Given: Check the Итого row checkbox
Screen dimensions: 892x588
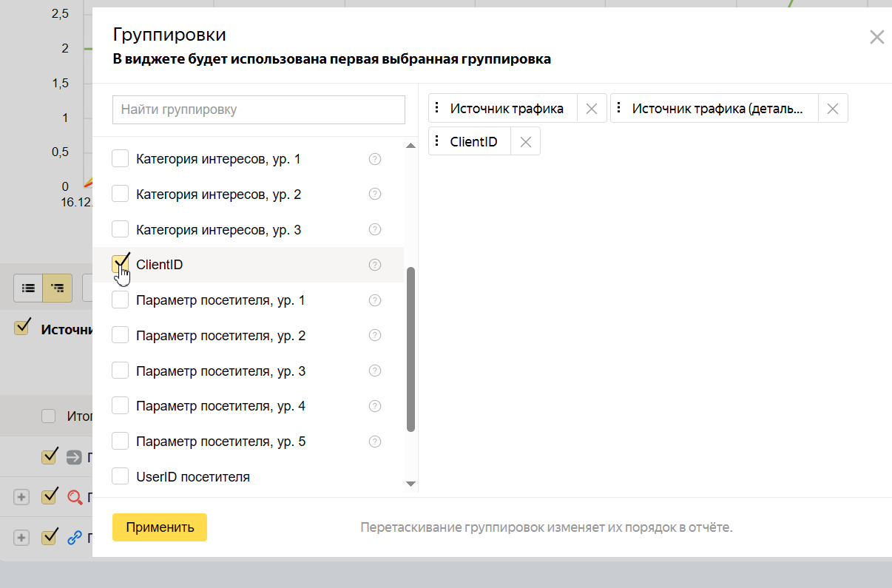Looking at the screenshot, I should click(48, 416).
